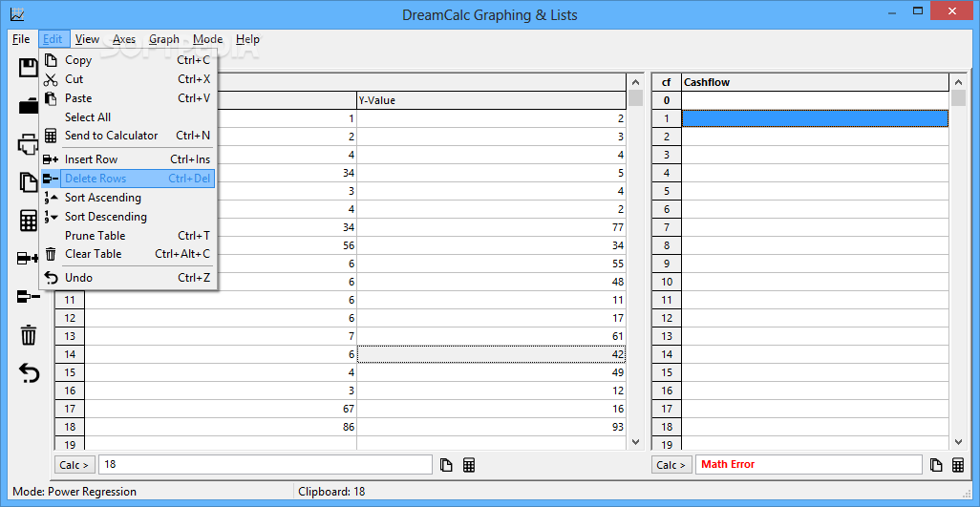Click the Save disk icon in left toolbar
The width and height of the screenshot is (980, 507).
click(29, 68)
